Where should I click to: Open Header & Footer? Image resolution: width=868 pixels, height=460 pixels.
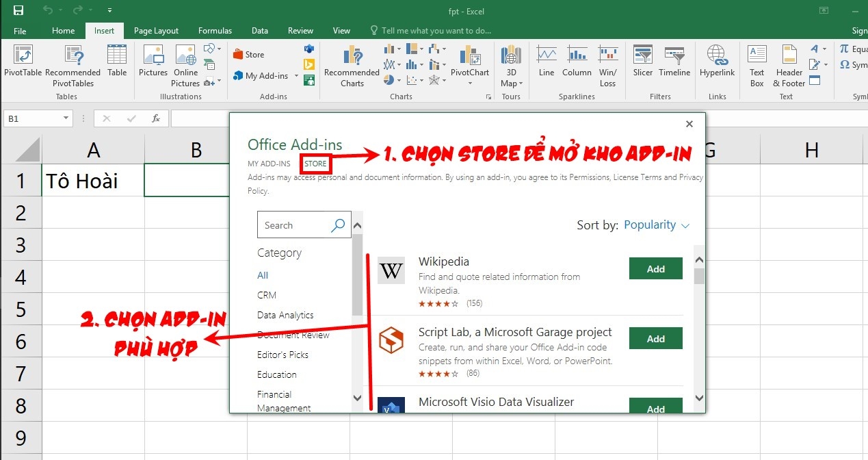789,66
